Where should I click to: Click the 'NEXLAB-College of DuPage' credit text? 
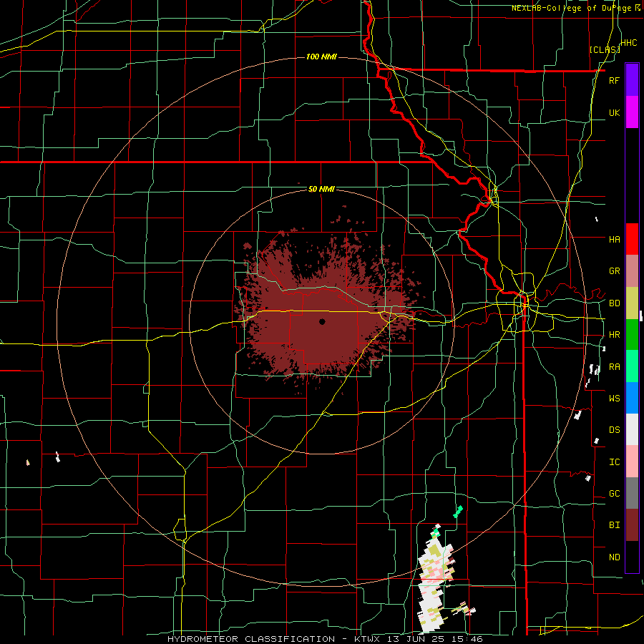coord(572,8)
